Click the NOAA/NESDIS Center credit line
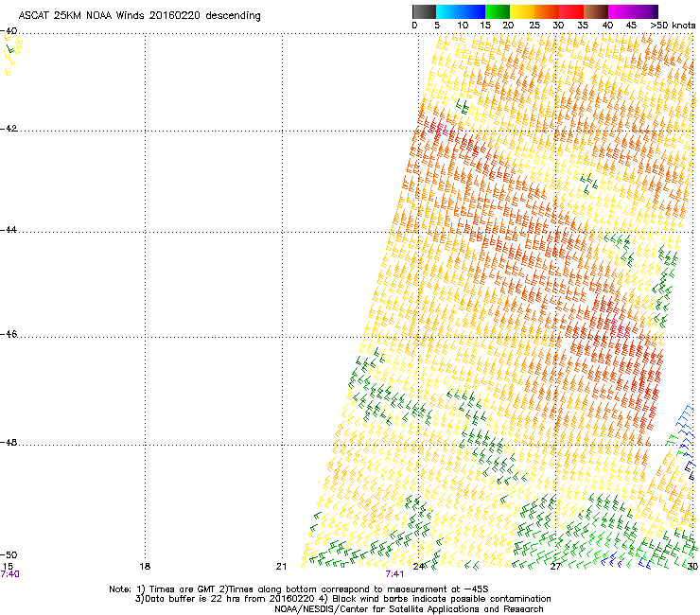700x615 pixels. (409, 609)
